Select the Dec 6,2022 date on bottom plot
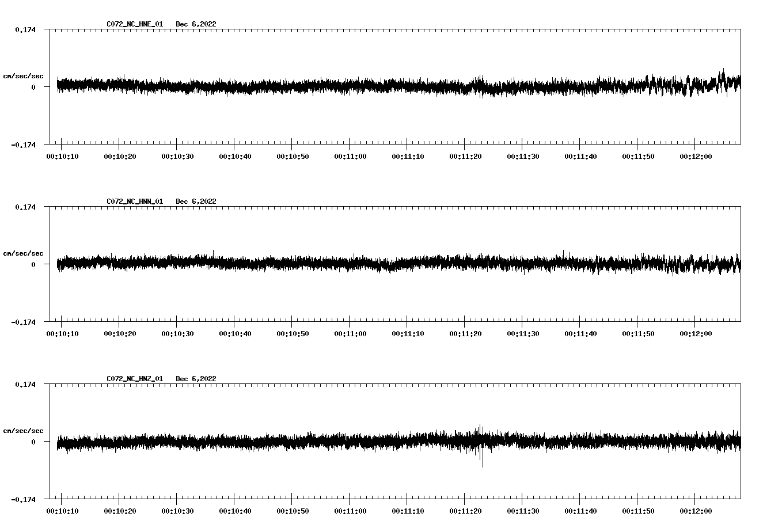This screenshot has height=532, width=782. point(196,379)
